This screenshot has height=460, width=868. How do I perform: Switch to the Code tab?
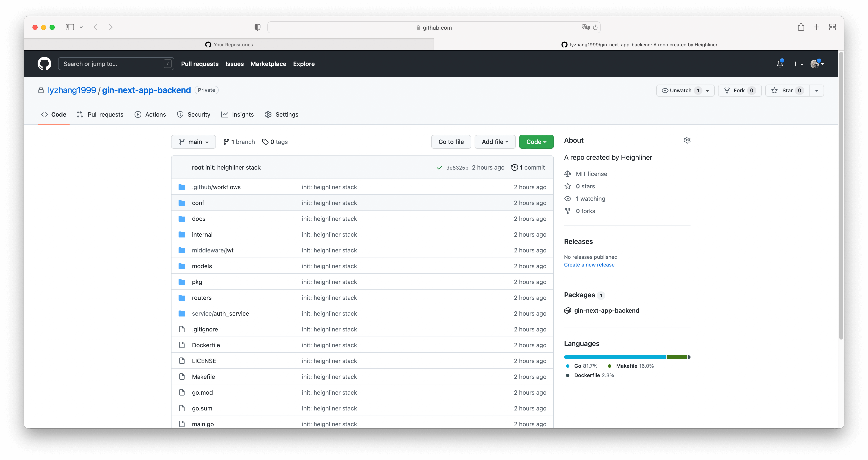pos(54,115)
